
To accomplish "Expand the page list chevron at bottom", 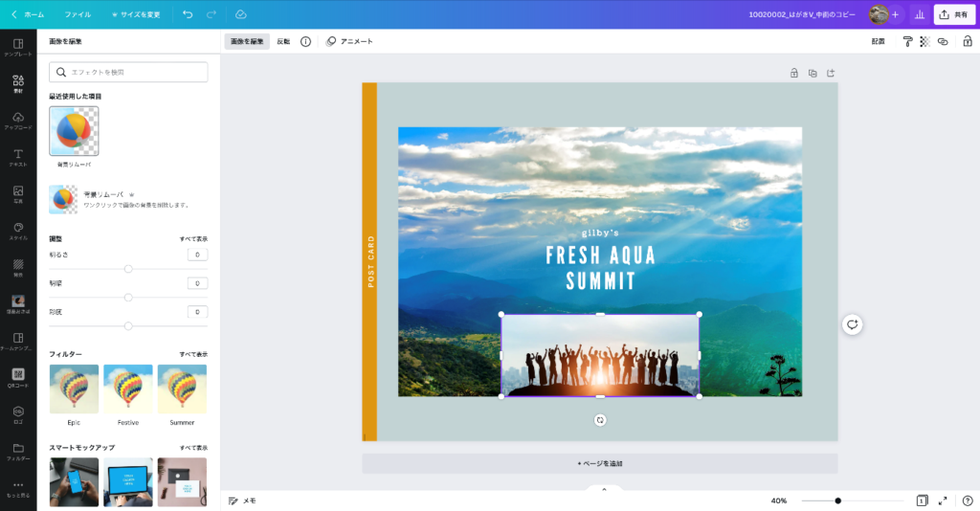I will pyautogui.click(x=604, y=490).
